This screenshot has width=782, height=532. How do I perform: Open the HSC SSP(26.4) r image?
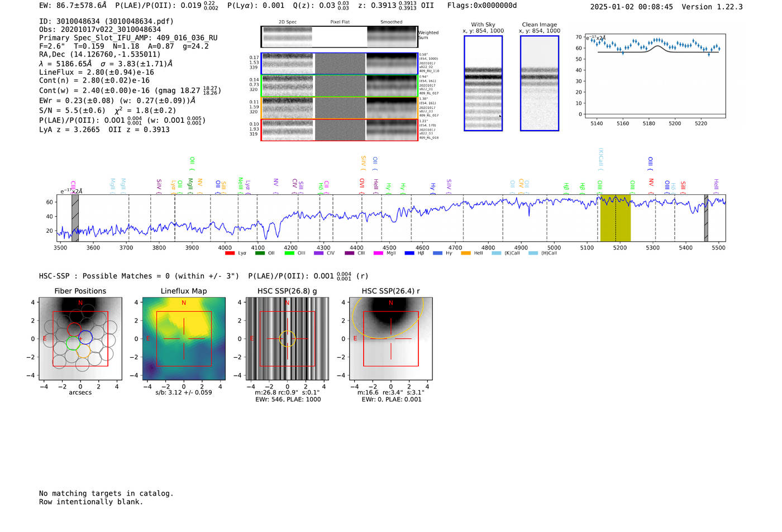coord(391,338)
